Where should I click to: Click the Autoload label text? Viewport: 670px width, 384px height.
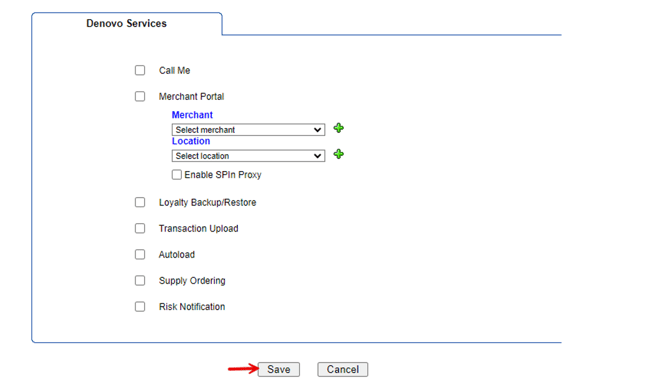pyautogui.click(x=177, y=255)
